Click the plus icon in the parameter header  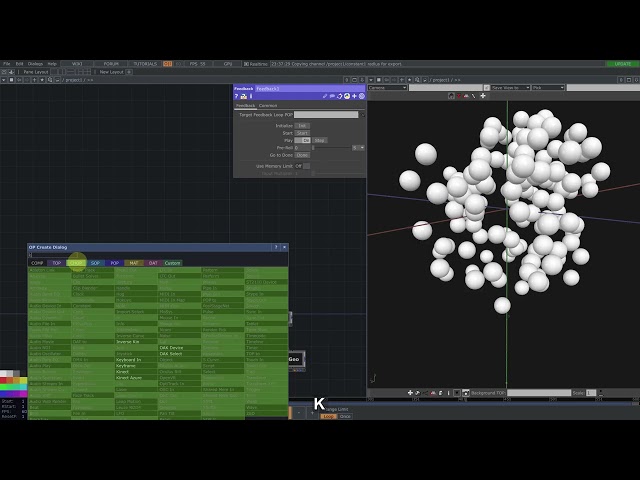point(354,96)
